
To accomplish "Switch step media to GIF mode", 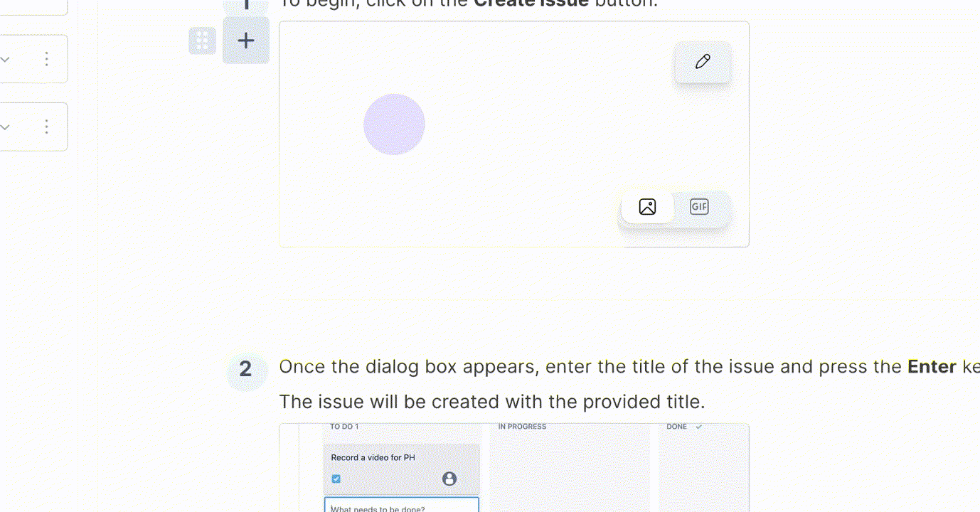I will click(699, 207).
